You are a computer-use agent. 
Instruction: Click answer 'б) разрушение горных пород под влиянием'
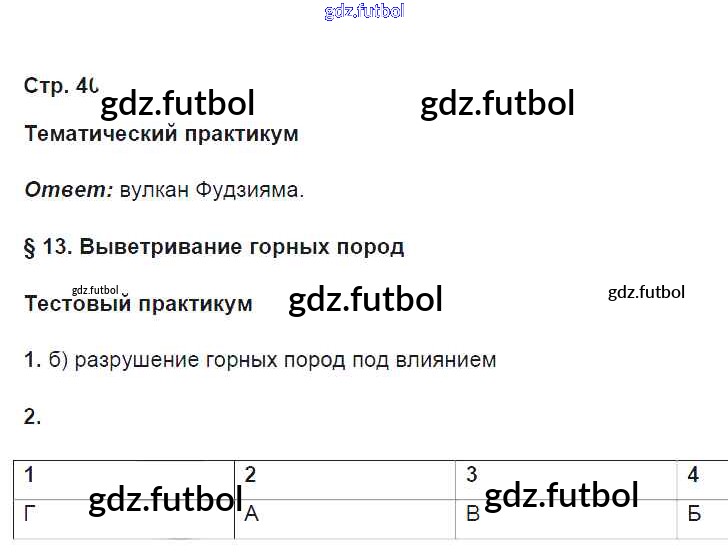click(x=272, y=360)
